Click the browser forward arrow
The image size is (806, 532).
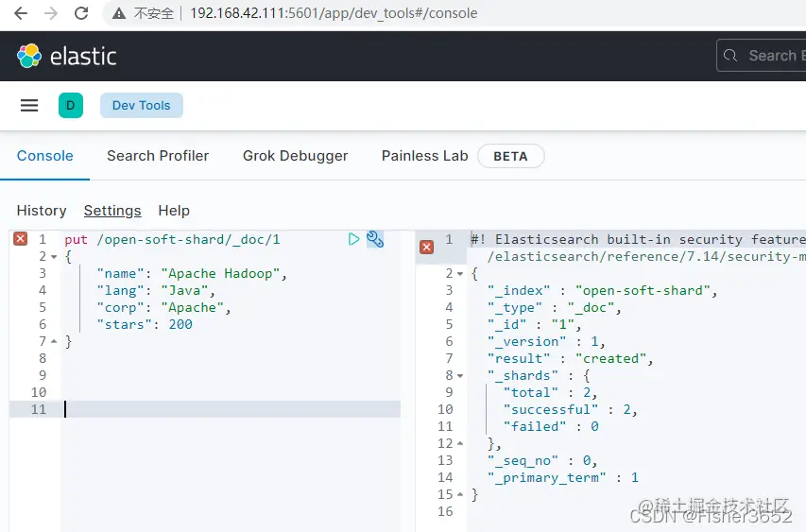(x=51, y=13)
